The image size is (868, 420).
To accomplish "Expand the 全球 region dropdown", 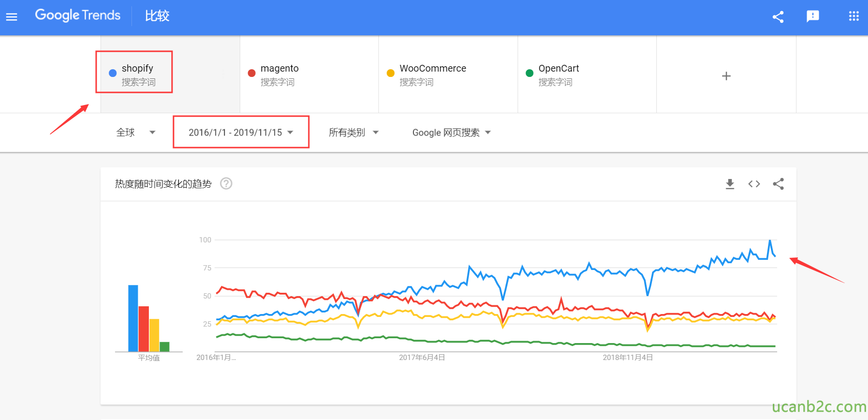I will tap(136, 132).
